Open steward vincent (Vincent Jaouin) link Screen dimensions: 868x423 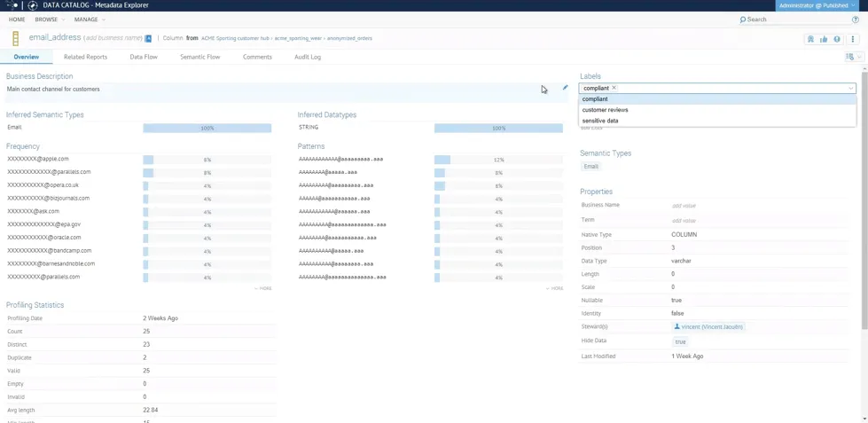click(713, 326)
